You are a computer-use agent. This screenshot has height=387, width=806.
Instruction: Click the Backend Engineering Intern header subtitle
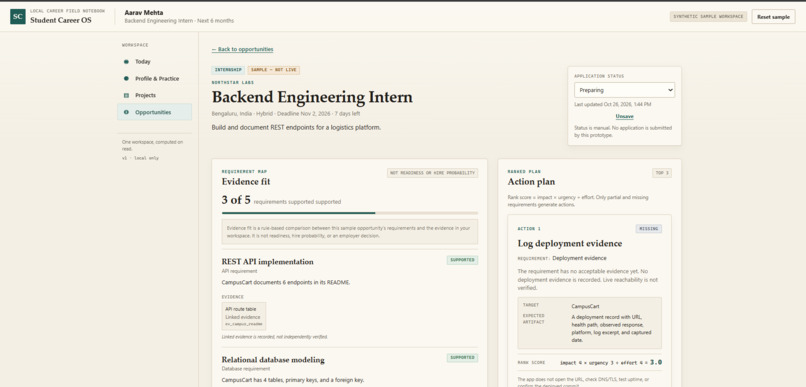pyautogui.click(x=179, y=21)
